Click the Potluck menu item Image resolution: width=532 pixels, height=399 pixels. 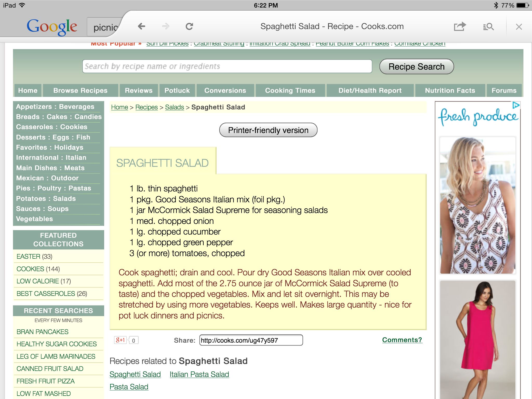[176, 90]
